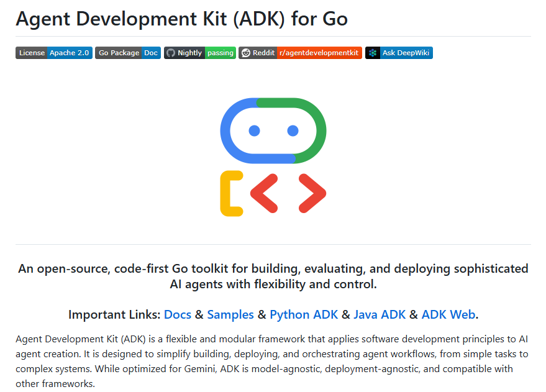Follow the Python ADK link
The image size is (546, 392).
(304, 315)
